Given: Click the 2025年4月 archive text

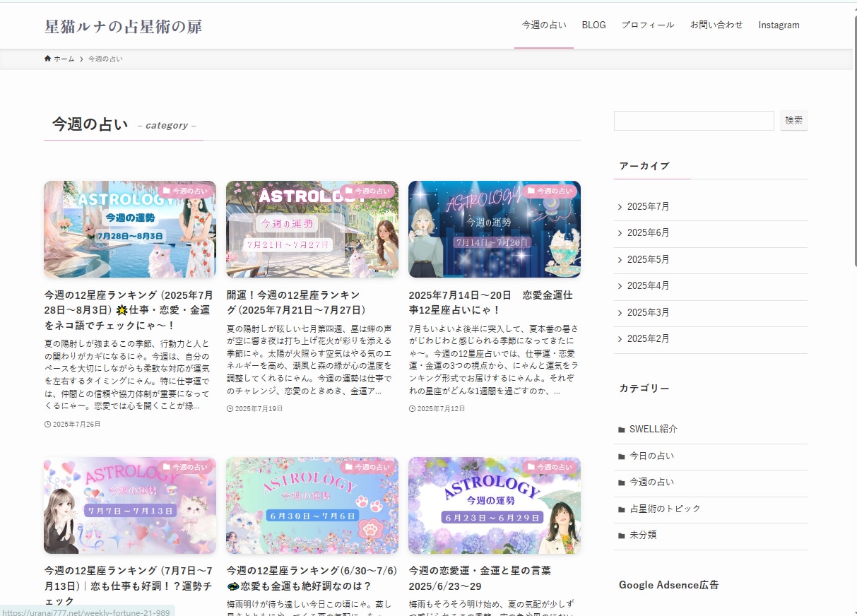Looking at the screenshot, I should (648, 286).
